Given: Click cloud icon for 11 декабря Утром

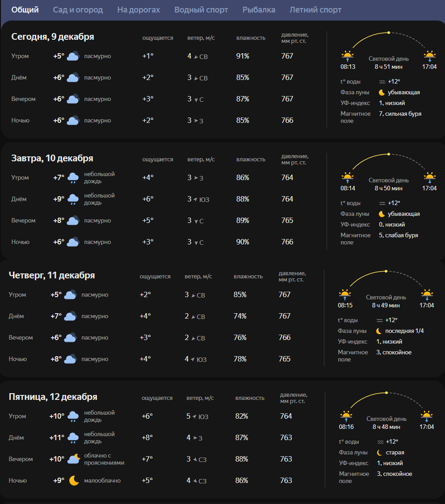Looking at the screenshot, I should (70, 295).
